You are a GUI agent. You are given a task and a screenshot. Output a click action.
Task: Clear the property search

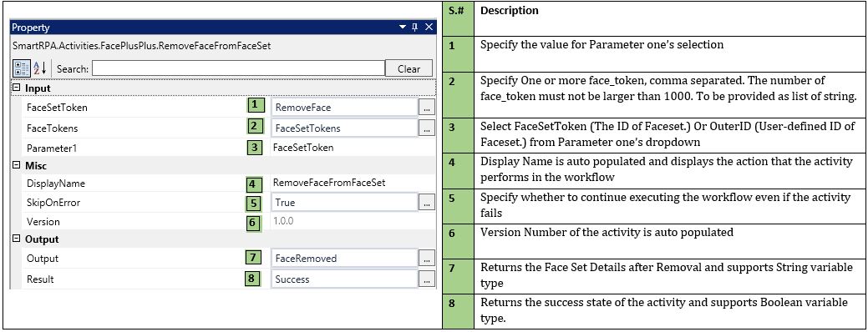click(409, 68)
